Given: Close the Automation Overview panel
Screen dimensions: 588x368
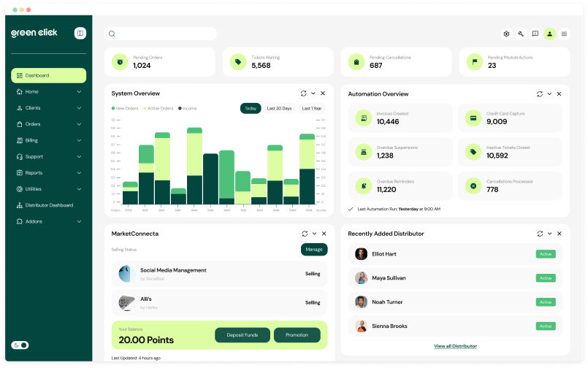Looking at the screenshot, I should pyautogui.click(x=559, y=93).
